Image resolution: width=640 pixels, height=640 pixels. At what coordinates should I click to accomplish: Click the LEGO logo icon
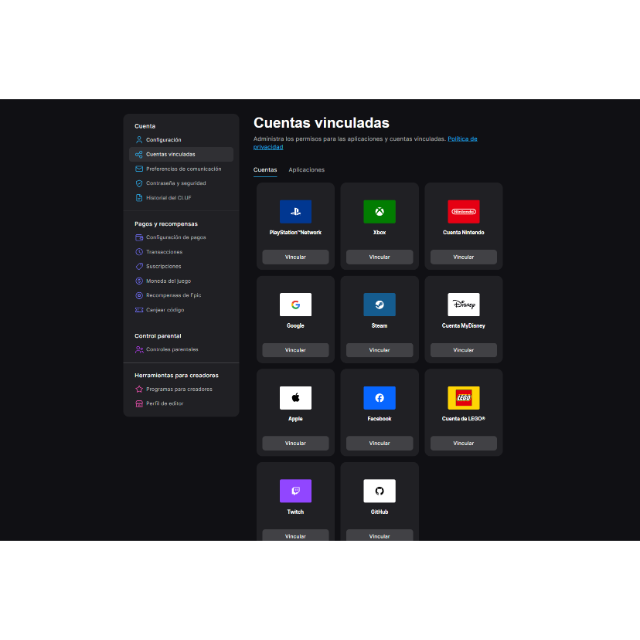point(463,398)
